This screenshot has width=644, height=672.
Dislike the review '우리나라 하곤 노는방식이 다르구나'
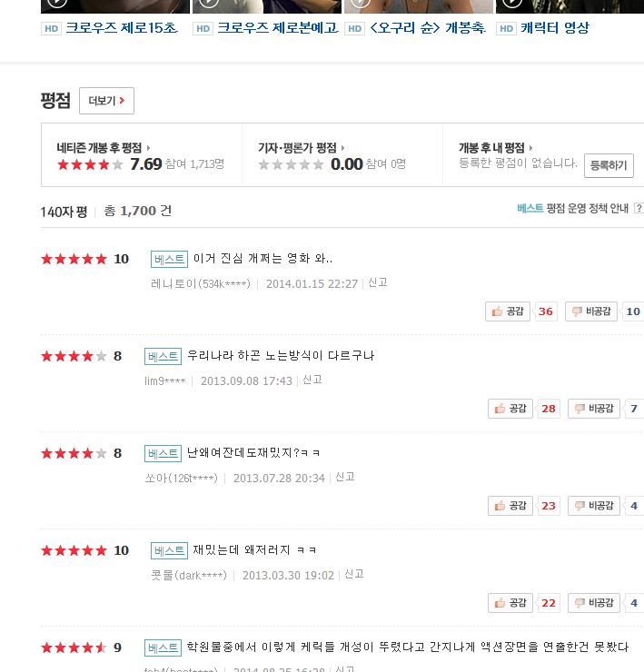[594, 409]
